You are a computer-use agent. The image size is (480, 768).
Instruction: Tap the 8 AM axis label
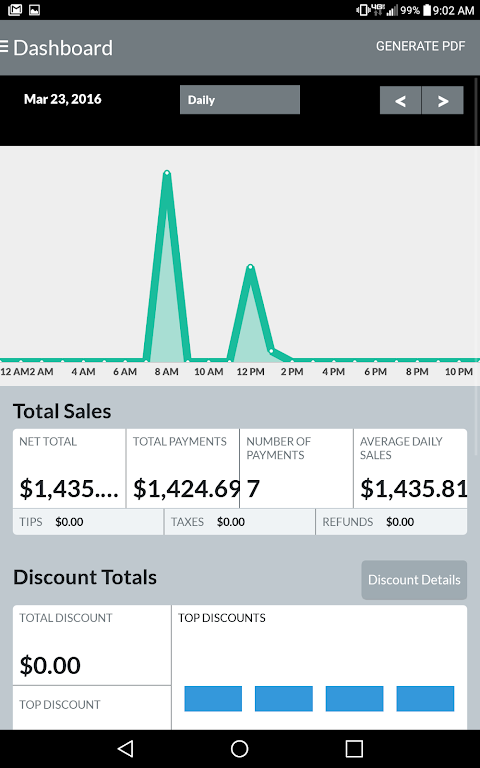[x=167, y=372]
